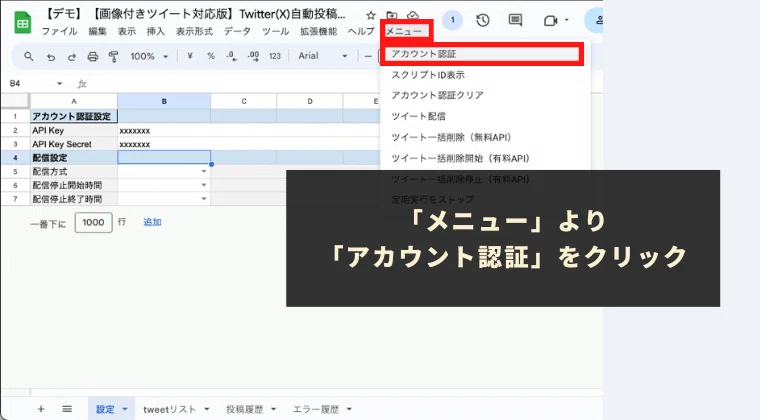
Task: Open the tweetリスト tab options arrow
Action: (206, 409)
